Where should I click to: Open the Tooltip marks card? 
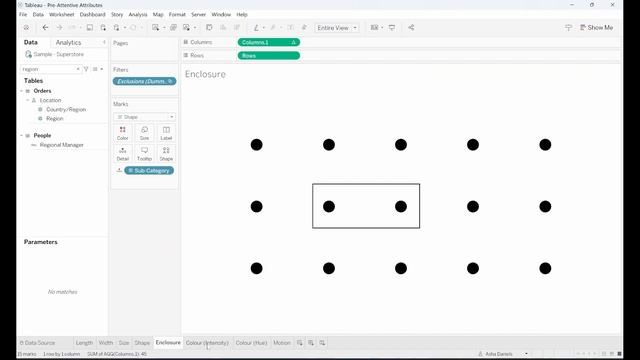point(144,154)
